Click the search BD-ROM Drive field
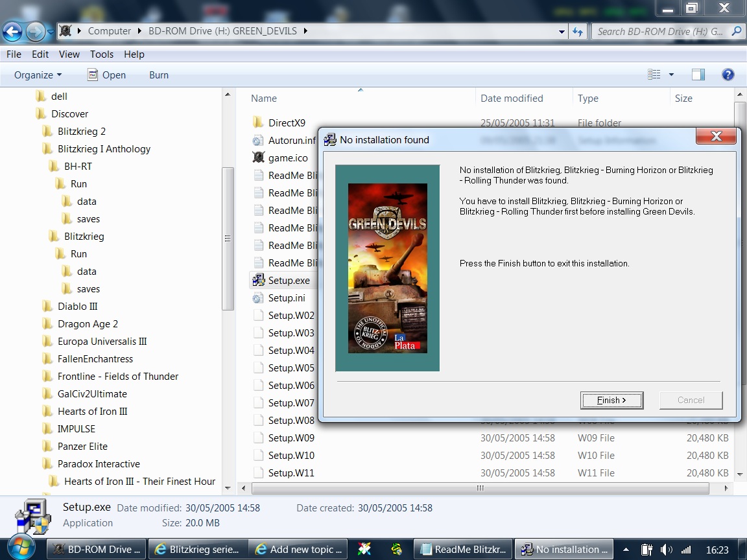 tap(661, 31)
